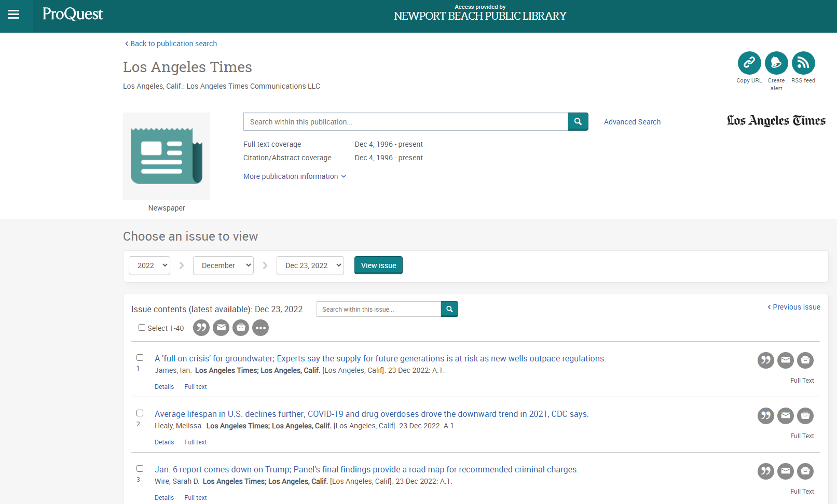Open Details for groundwater article
This screenshot has width=837, height=504.
[x=164, y=387]
